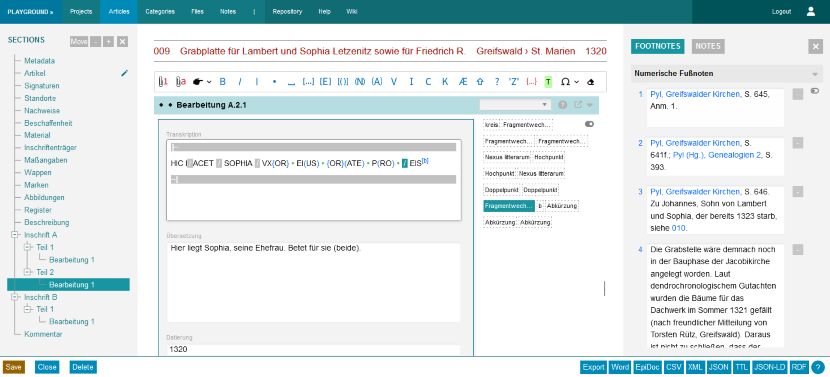
Task: Insert a numeric footnote with the '1' icon
Action: (163, 82)
